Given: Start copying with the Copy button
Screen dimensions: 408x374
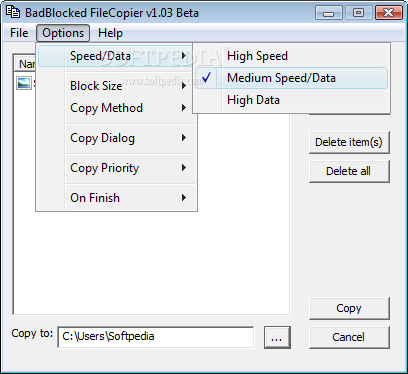Looking at the screenshot, I should pyautogui.click(x=349, y=308).
